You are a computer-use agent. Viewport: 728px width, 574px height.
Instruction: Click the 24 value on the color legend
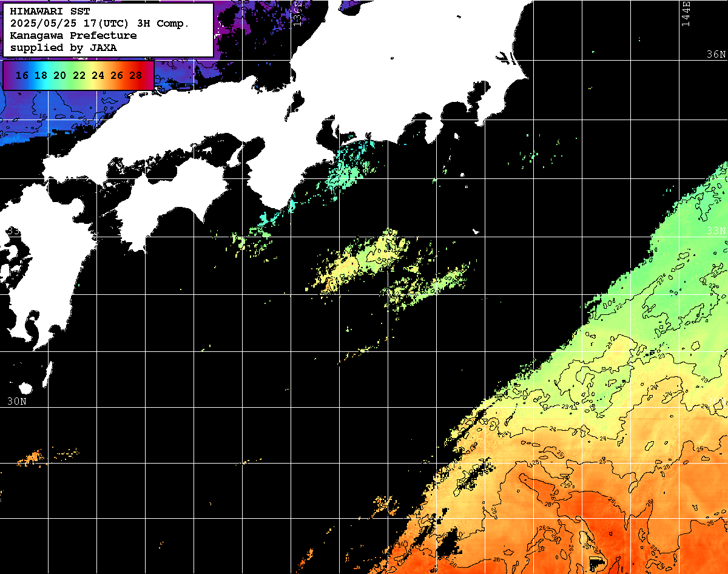(x=98, y=76)
